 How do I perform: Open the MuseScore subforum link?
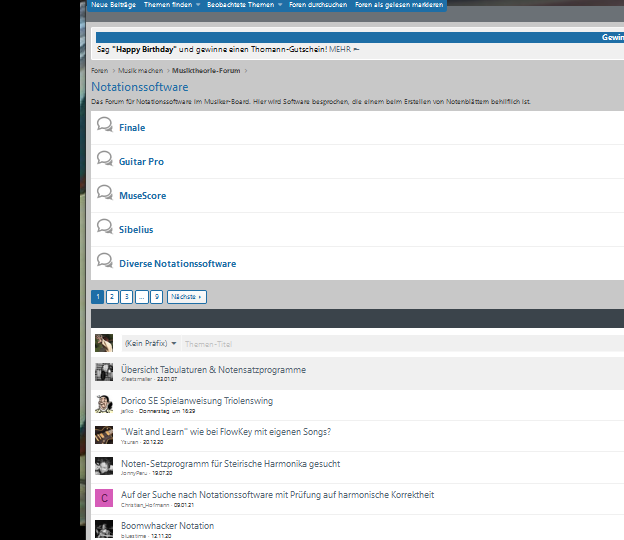[x=142, y=196]
